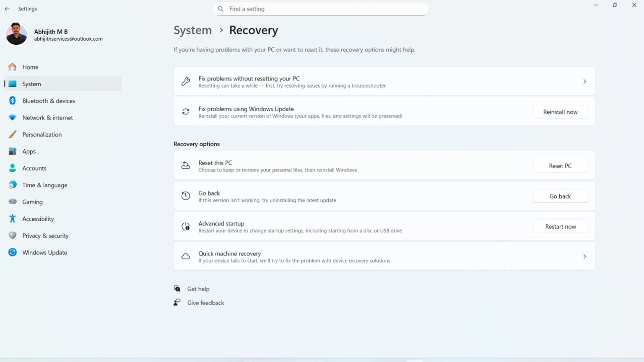Open the Time & language clock icon
Viewport: 644px width, 362px height.
click(x=12, y=185)
